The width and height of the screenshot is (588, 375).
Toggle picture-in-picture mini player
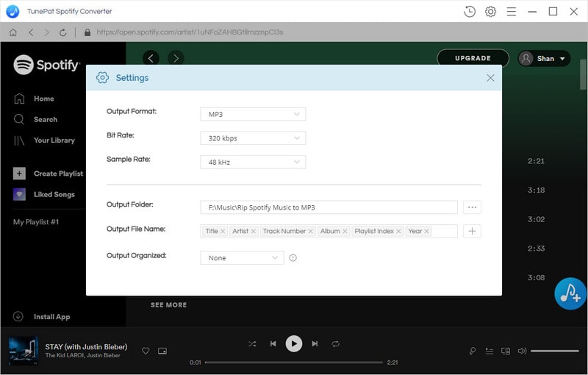[x=162, y=351]
